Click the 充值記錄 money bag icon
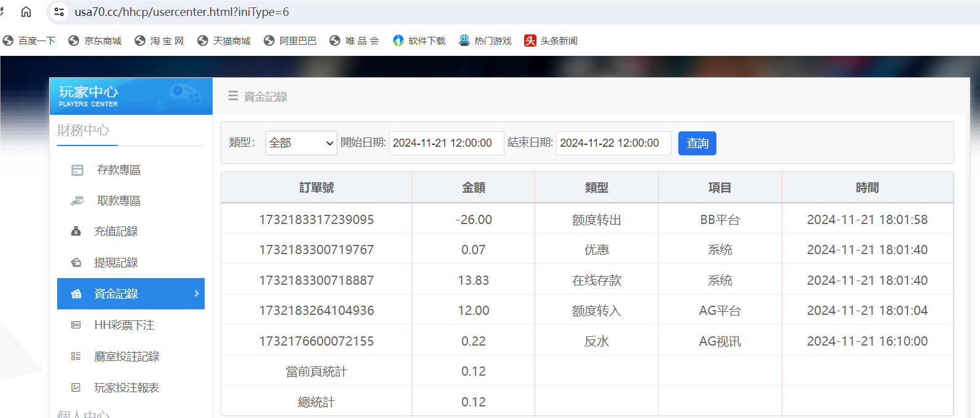This screenshot has height=418, width=980. click(76, 231)
